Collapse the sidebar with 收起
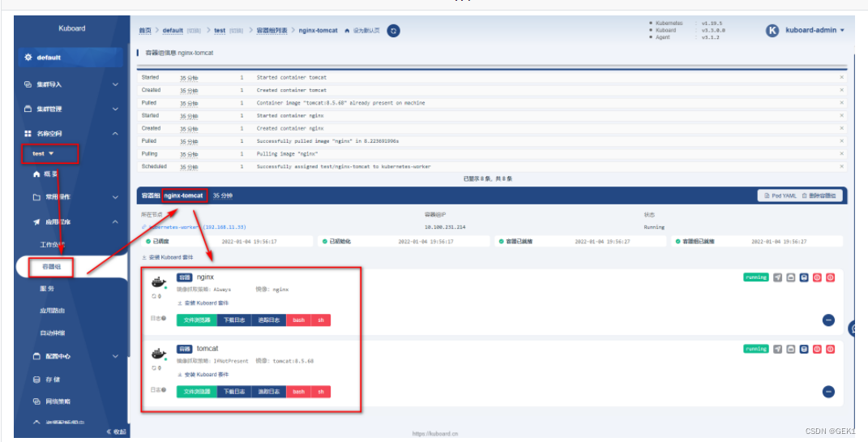This screenshot has width=868, height=442. coord(116,432)
